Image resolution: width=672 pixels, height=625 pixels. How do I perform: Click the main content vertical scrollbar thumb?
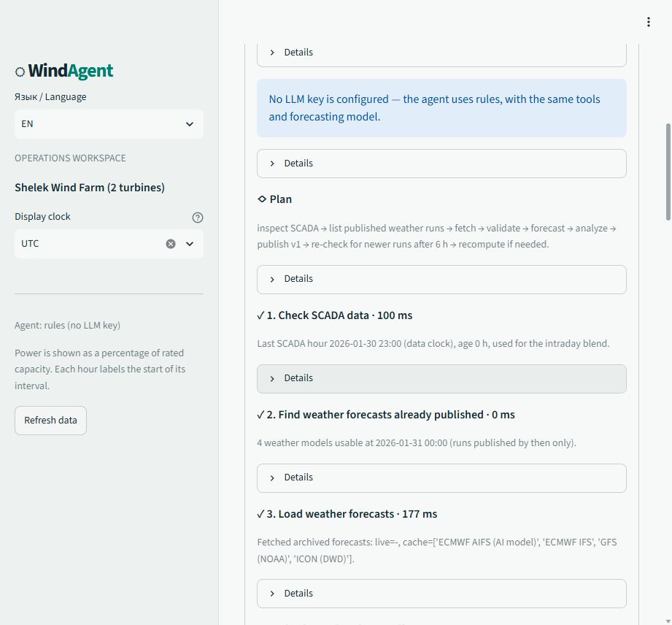[668, 172]
